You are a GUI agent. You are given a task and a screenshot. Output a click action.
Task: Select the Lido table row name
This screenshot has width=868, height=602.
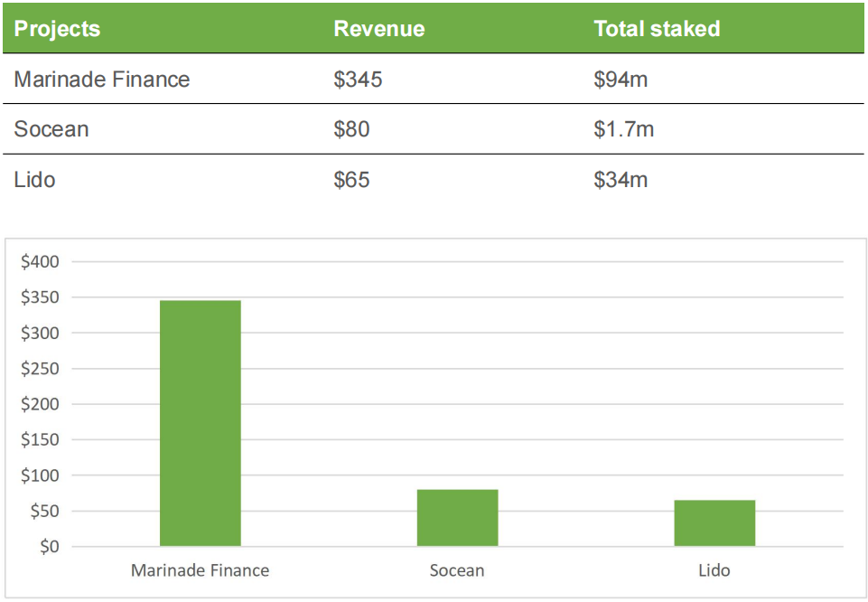(34, 180)
